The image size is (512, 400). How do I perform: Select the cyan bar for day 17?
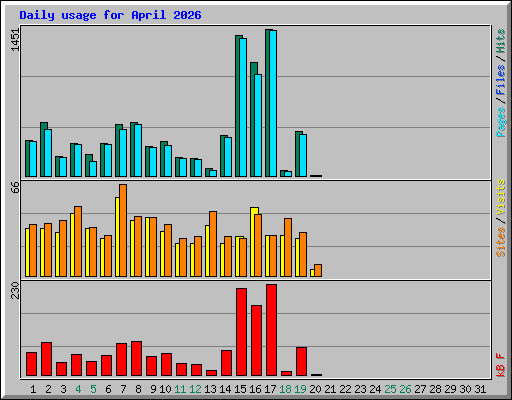[x=273, y=103]
